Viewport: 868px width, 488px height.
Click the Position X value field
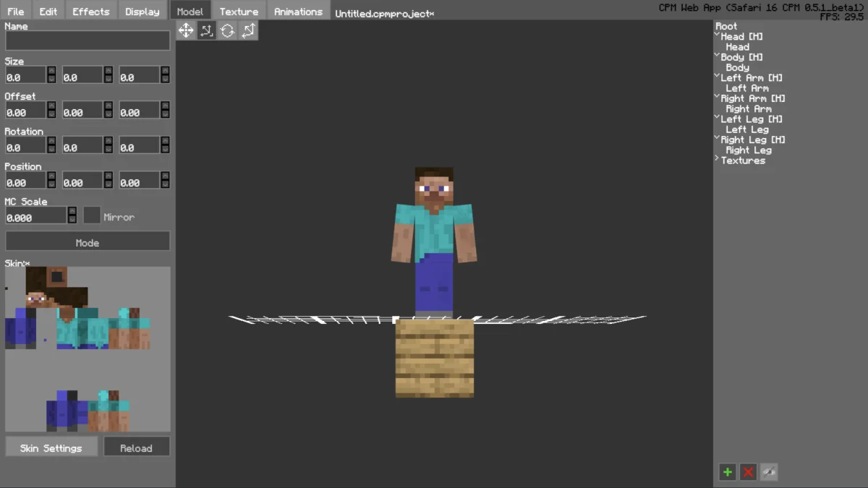point(25,181)
